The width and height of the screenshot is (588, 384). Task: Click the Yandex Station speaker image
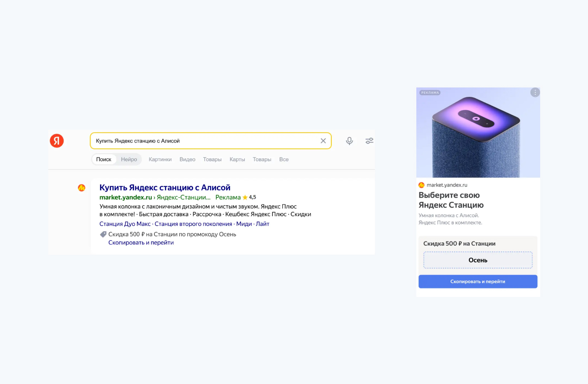[478, 133]
